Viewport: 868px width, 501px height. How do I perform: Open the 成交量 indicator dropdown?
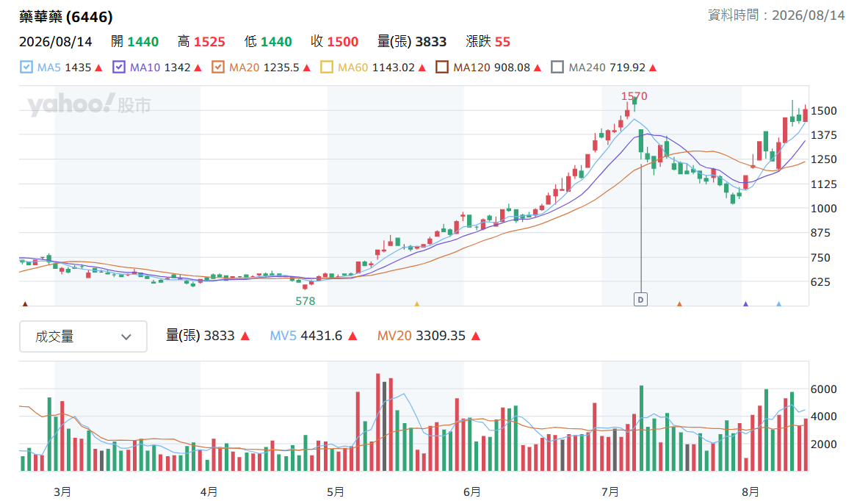click(x=83, y=336)
